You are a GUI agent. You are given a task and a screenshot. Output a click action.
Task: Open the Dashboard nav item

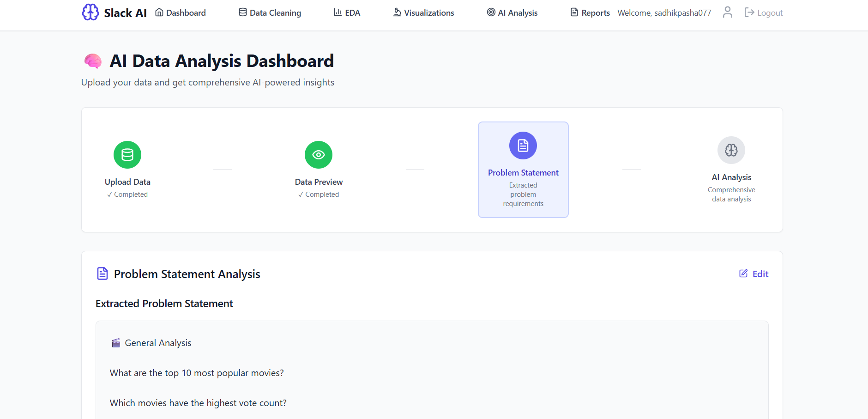[x=181, y=12]
